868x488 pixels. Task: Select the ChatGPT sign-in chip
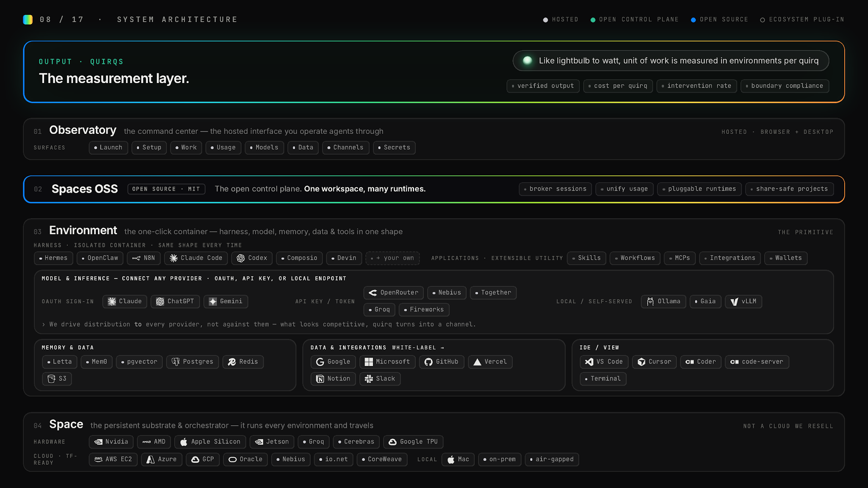pos(175,301)
